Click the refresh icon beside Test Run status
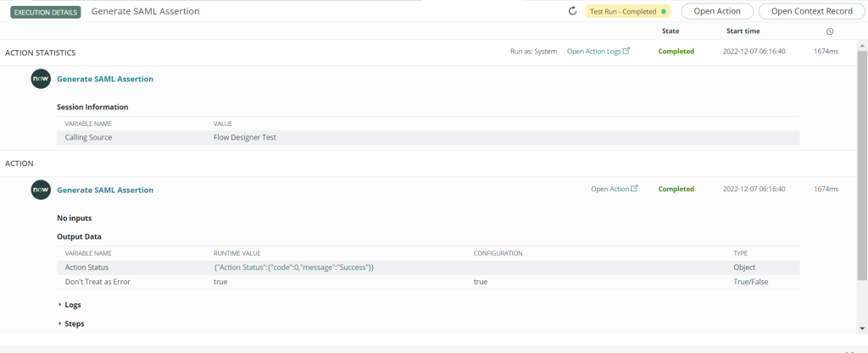 tap(572, 11)
